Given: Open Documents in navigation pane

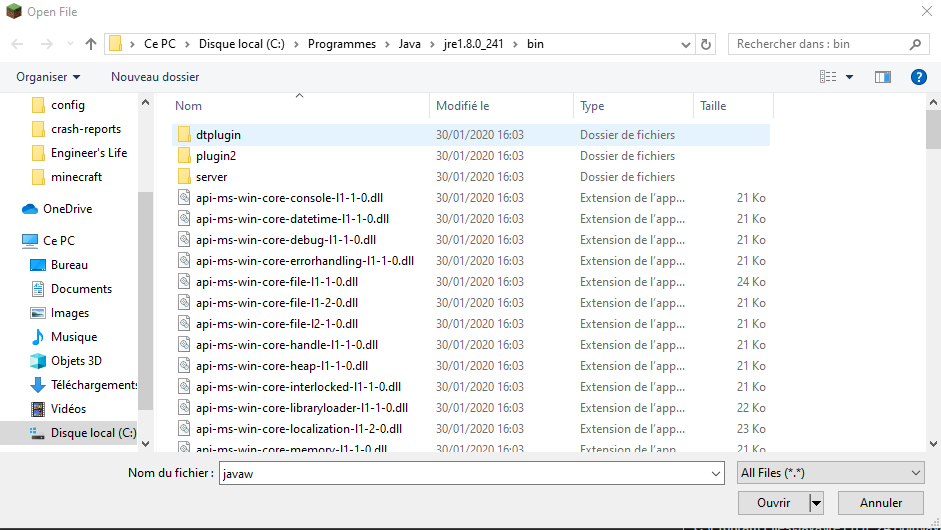Looking at the screenshot, I should [x=81, y=289].
